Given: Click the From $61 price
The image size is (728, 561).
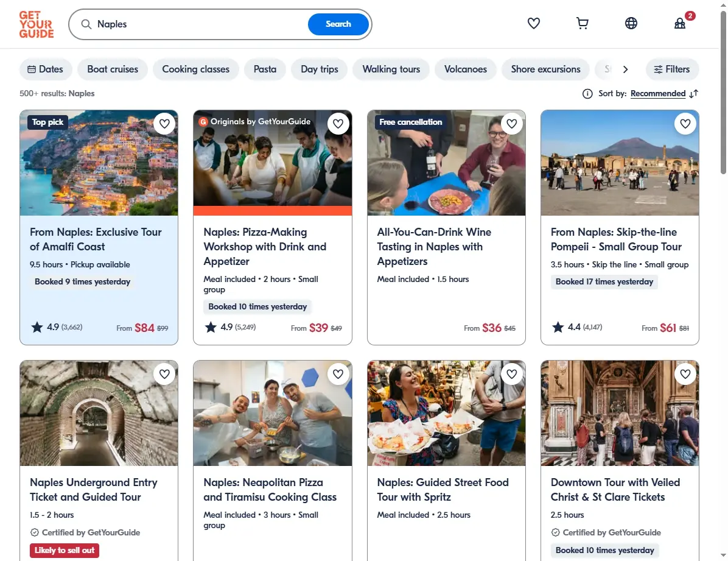Looking at the screenshot, I should pos(665,328).
